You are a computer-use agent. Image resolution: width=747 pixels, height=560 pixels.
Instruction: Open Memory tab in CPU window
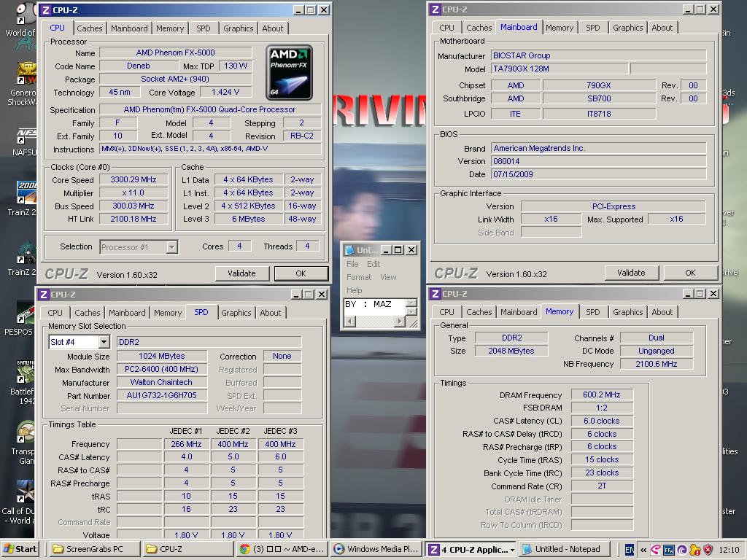tap(169, 28)
